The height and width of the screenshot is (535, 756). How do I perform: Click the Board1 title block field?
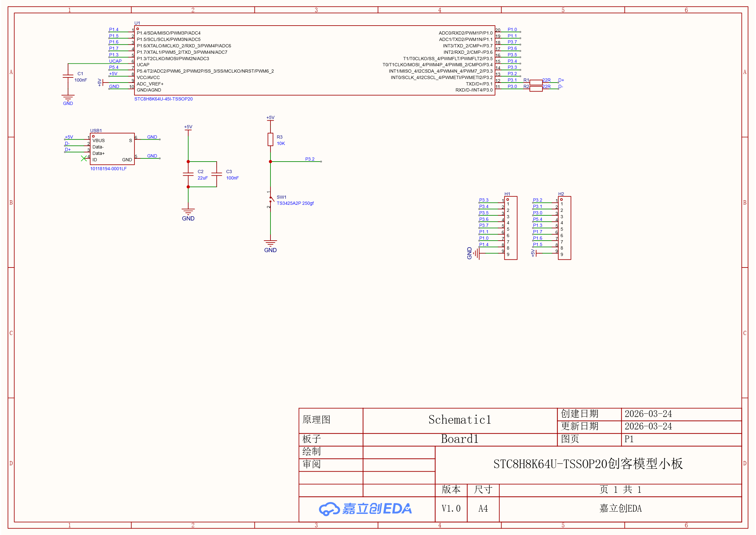coord(460,439)
